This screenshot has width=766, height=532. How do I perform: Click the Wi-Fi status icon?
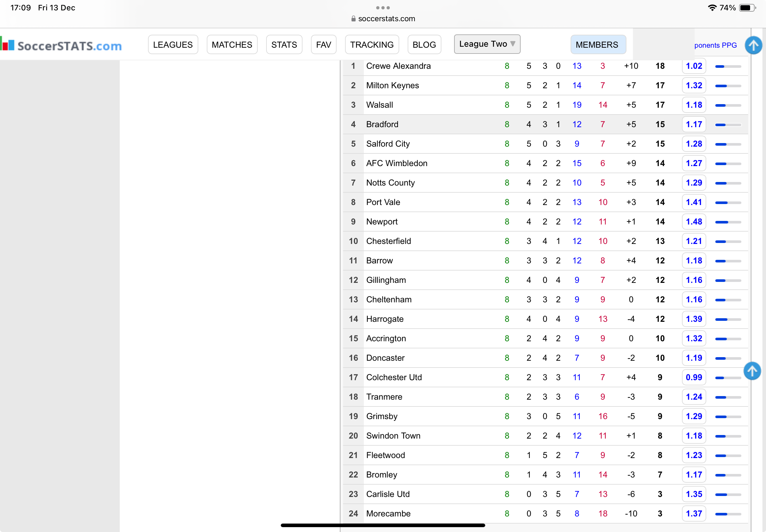712,8
